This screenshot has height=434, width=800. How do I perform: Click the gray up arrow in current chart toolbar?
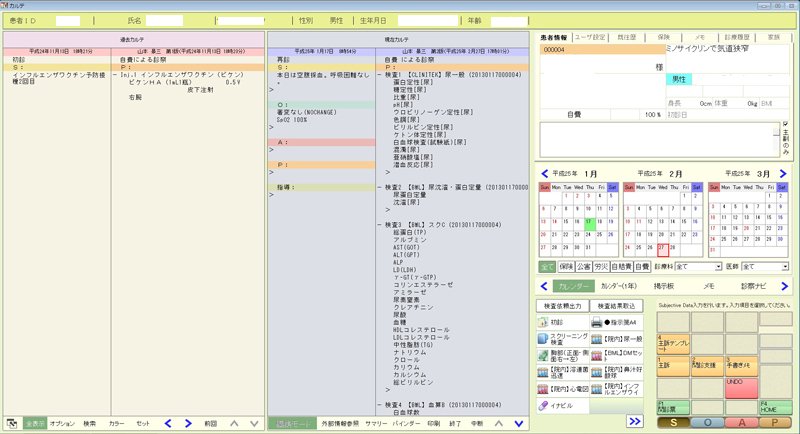pos(498,423)
